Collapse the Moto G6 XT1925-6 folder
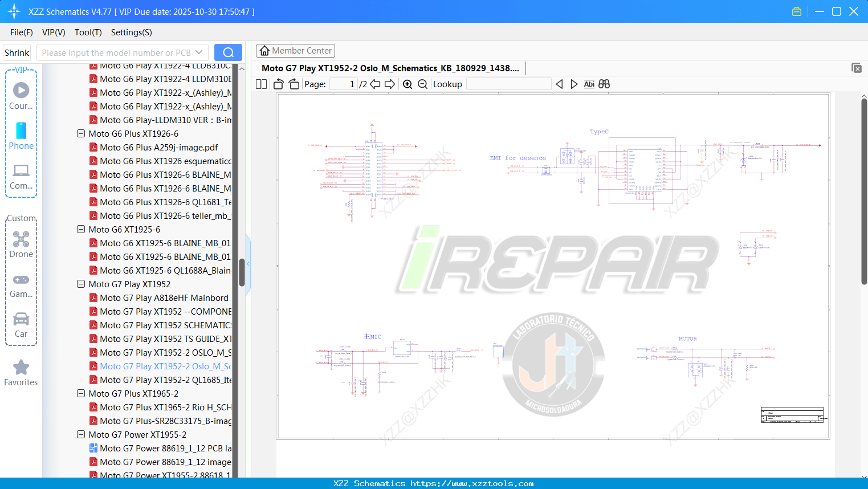 click(81, 229)
